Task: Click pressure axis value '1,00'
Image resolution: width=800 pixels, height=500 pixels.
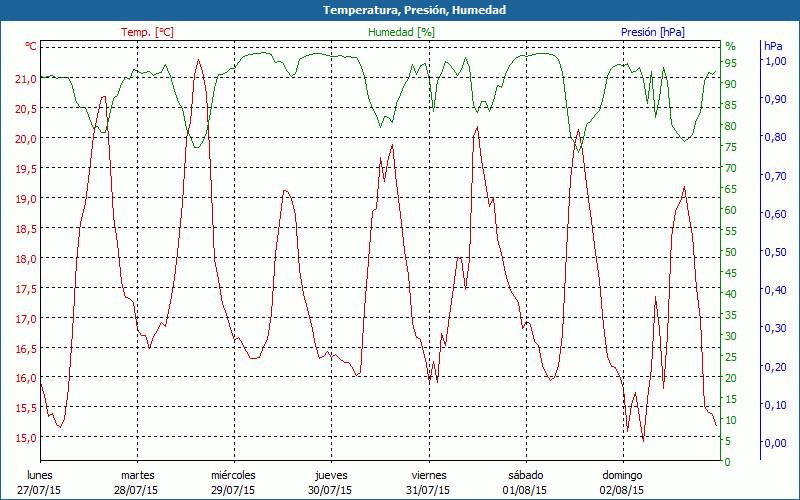Action: tap(775, 61)
